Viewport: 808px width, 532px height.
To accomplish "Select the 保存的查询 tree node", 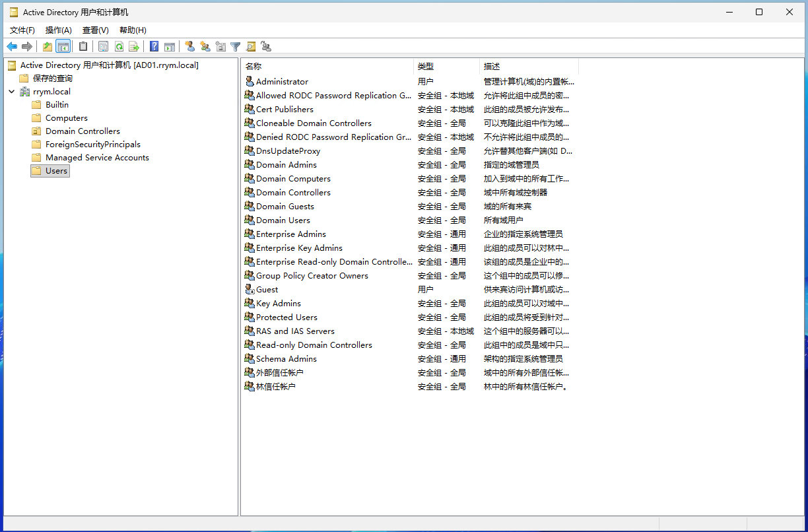I will click(x=53, y=79).
